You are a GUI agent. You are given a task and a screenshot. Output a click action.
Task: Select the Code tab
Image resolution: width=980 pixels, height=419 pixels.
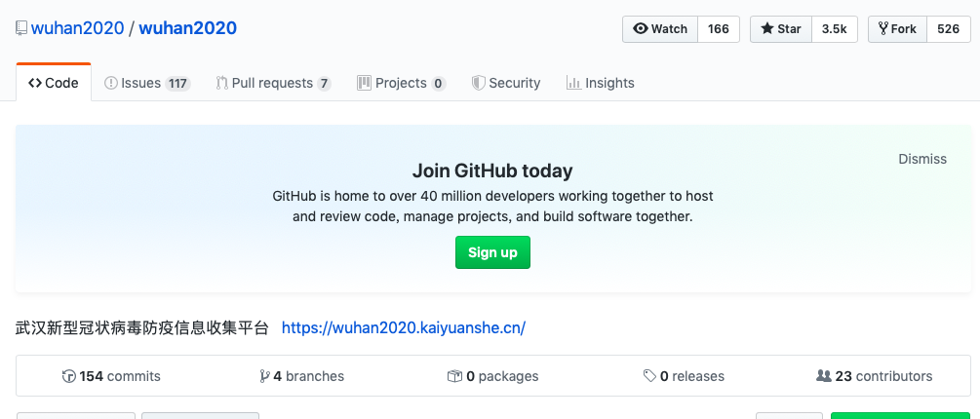[x=54, y=83]
